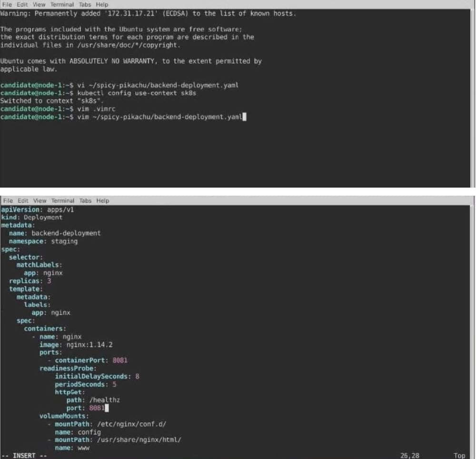476x459 pixels.
Task: Click the initialDelaySeconds value 8
Action: (x=137, y=376)
